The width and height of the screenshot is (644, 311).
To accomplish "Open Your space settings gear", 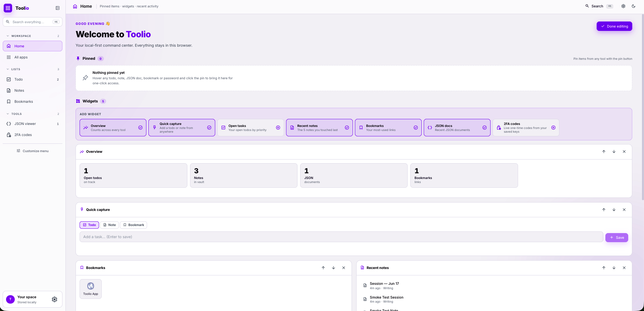I will click(54, 299).
